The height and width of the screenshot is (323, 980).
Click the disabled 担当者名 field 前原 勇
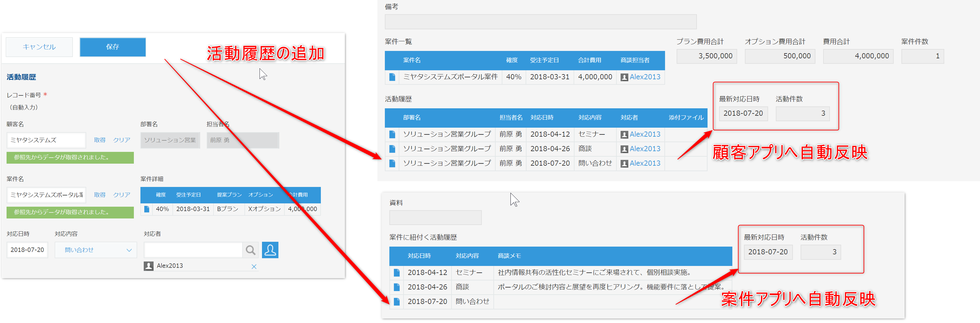(x=243, y=140)
